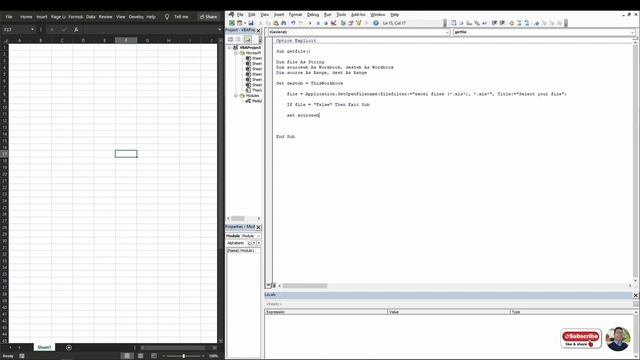Select Page Break Preview icon in status bar
This screenshot has width=640, height=360.
pyautogui.click(x=154, y=356)
